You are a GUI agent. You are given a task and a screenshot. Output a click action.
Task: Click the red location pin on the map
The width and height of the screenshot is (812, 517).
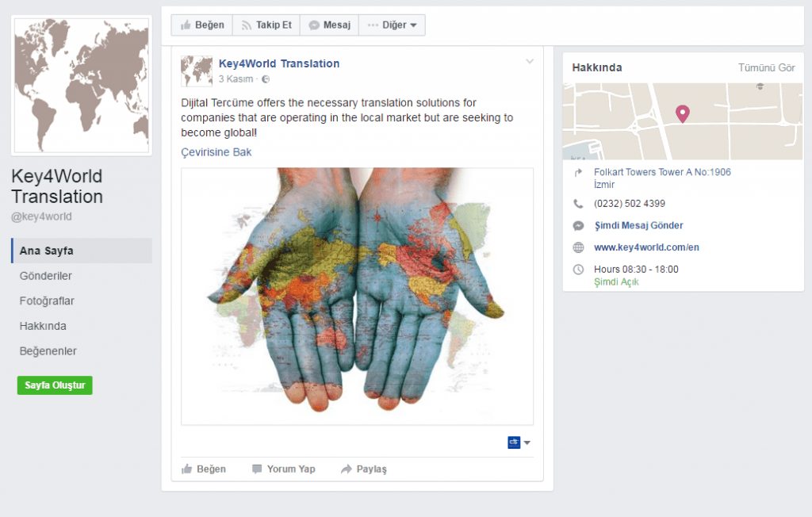point(682,113)
